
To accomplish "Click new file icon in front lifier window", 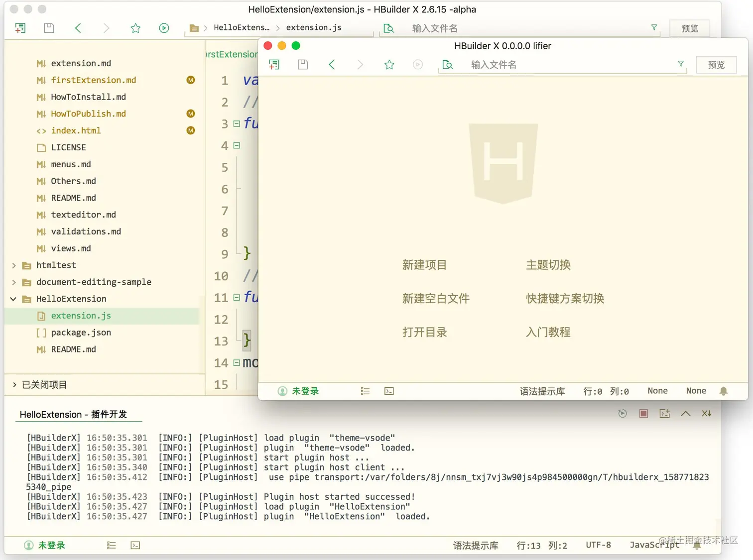I will pos(274,64).
